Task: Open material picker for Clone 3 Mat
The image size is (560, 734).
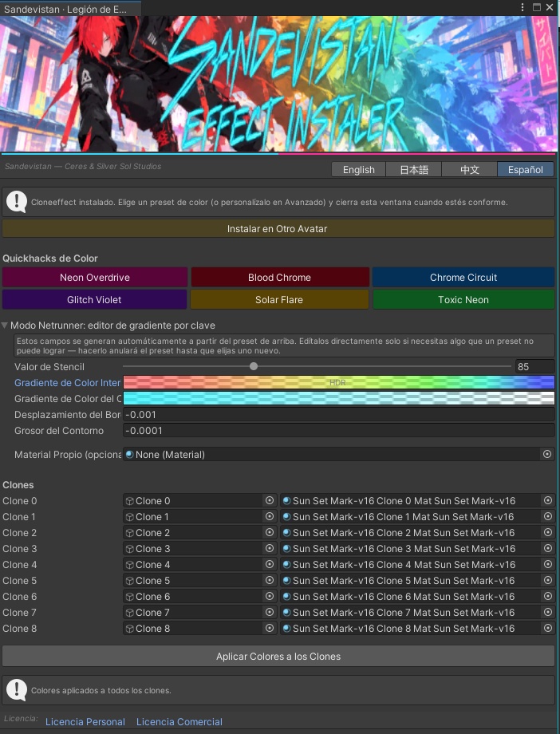Action: click(x=548, y=548)
